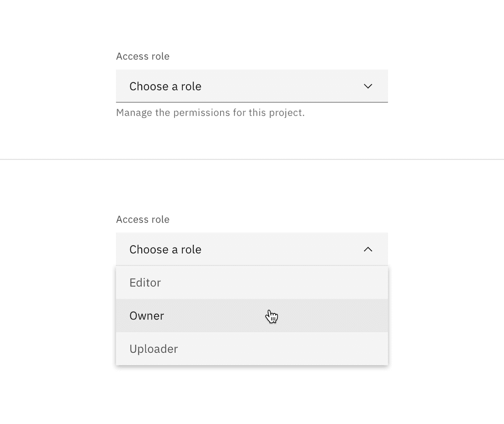Click the Choose a role placeholder above Editor
The width and height of the screenshot is (504, 424).
click(165, 249)
